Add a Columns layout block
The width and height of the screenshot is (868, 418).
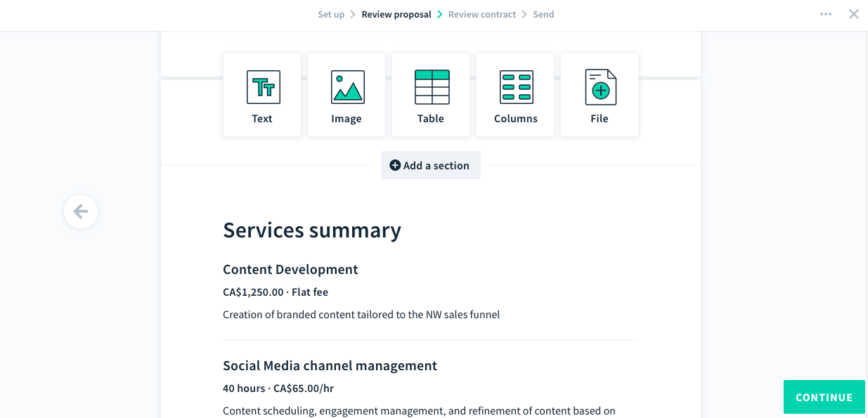click(x=515, y=95)
